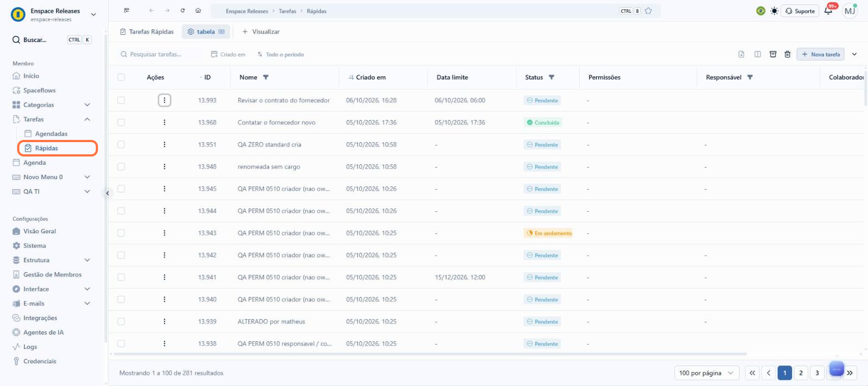The image size is (868, 386).
Task: Click the export file icon in table toolbar
Action: [741, 54]
